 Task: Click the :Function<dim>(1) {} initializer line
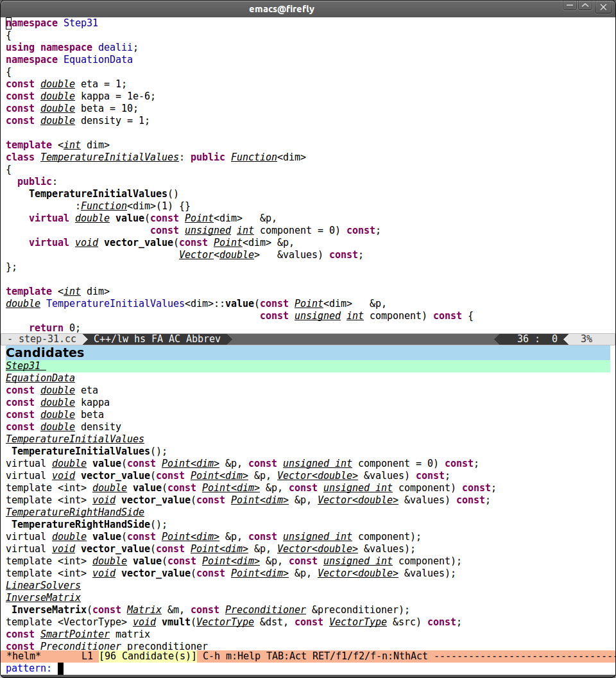pyautogui.click(x=133, y=206)
